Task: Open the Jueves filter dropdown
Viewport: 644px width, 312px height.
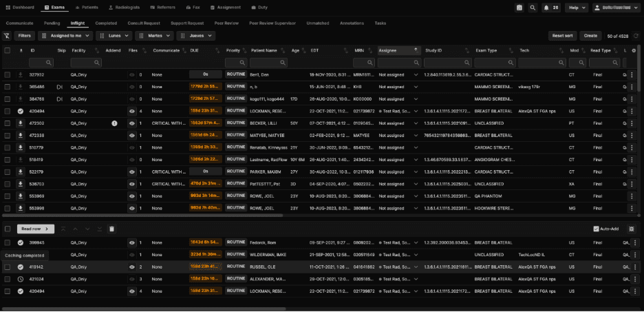Action: [196, 36]
